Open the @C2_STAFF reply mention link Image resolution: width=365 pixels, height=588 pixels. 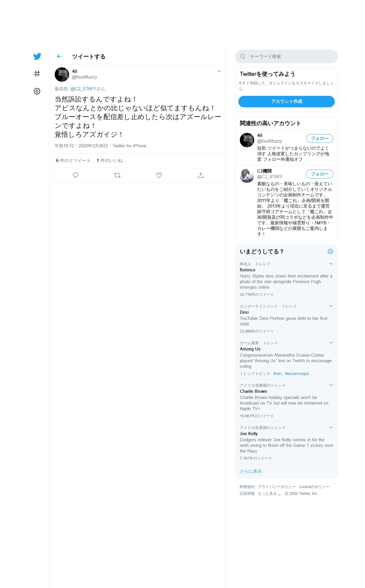click(x=83, y=89)
